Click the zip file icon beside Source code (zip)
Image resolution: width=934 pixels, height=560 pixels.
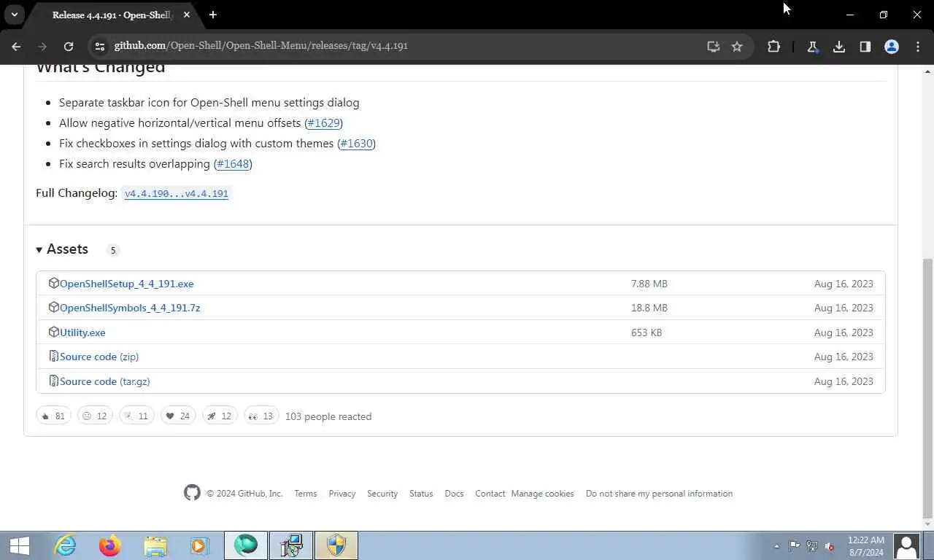click(x=53, y=356)
